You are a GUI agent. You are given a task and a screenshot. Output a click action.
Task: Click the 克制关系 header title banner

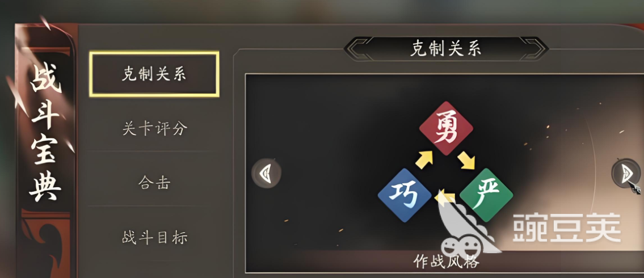click(x=446, y=48)
